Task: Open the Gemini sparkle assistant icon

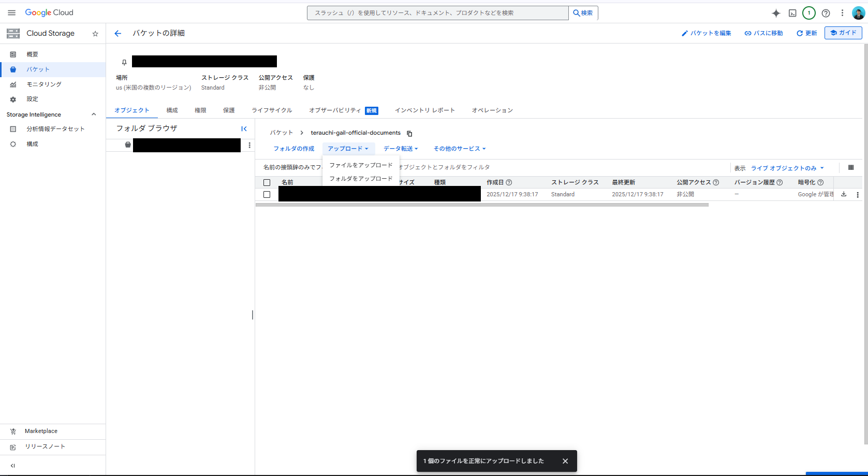Action: tap(775, 13)
